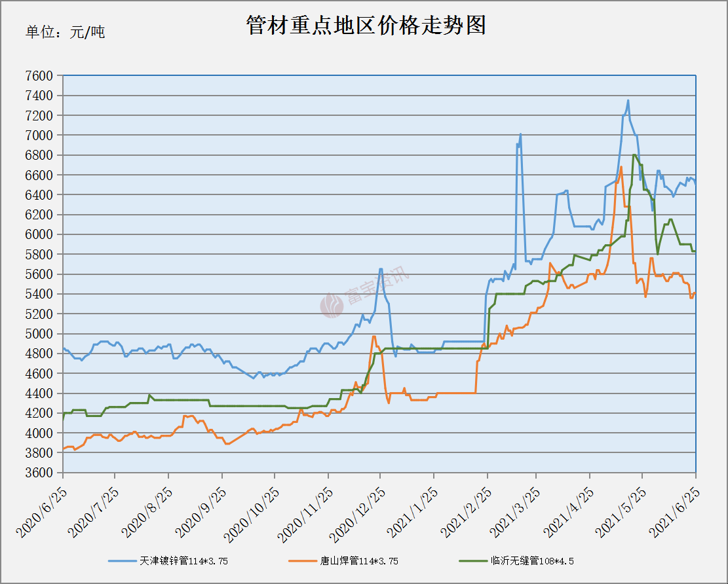Click the chart title 管材重点地区价格走势图
The image size is (728, 584).
(366, 25)
